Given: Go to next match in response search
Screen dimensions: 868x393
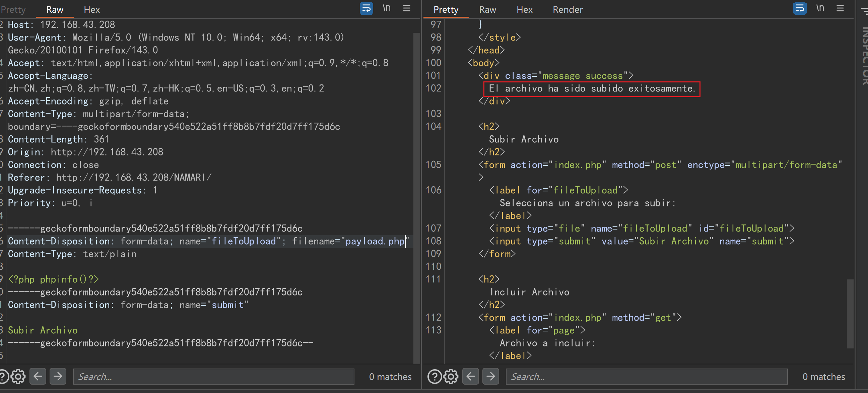Looking at the screenshot, I should (490, 376).
